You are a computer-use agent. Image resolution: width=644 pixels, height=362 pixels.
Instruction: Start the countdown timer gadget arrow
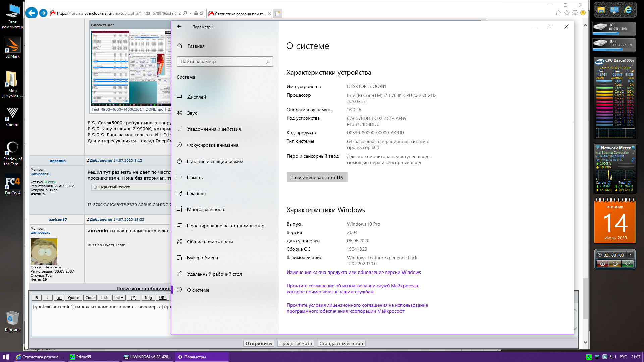coord(630,255)
